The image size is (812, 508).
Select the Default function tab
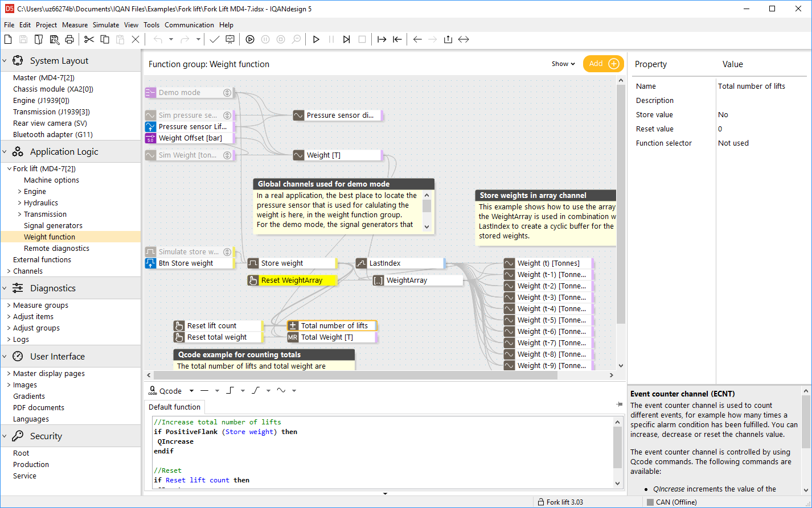174,407
